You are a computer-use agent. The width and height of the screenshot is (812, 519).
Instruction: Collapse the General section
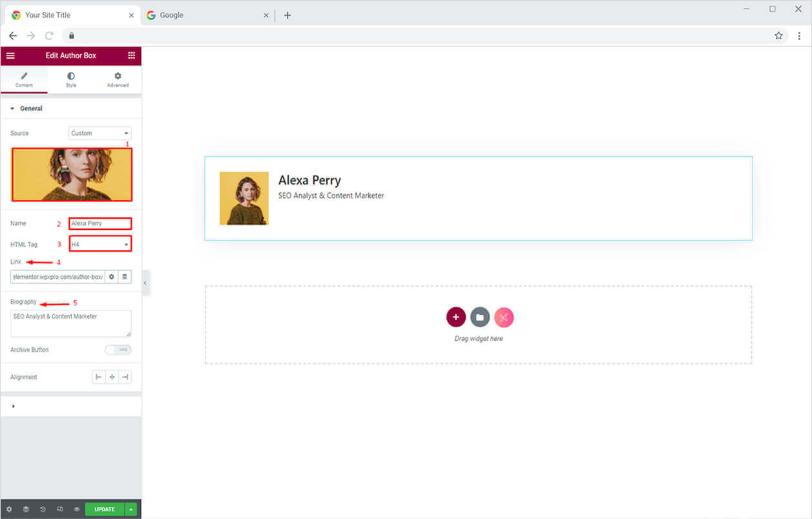pyautogui.click(x=26, y=108)
